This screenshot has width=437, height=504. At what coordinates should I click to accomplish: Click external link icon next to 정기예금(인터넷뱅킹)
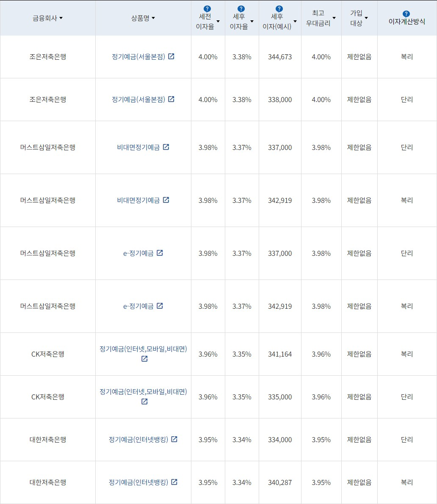(x=175, y=440)
